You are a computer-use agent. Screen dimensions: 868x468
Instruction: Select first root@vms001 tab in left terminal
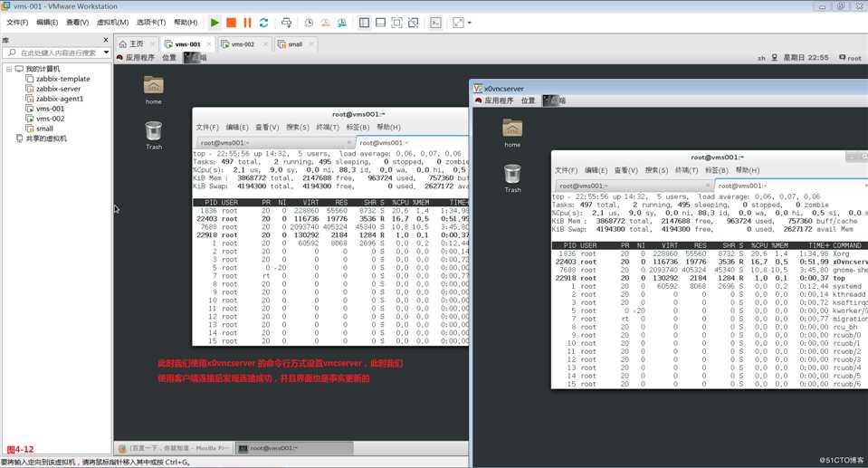274,143
